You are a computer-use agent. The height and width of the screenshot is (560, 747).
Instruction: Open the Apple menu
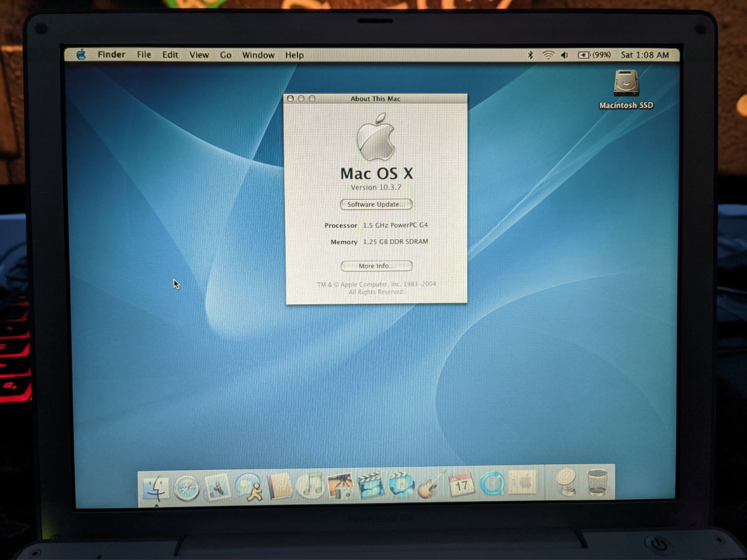point(81,55)
